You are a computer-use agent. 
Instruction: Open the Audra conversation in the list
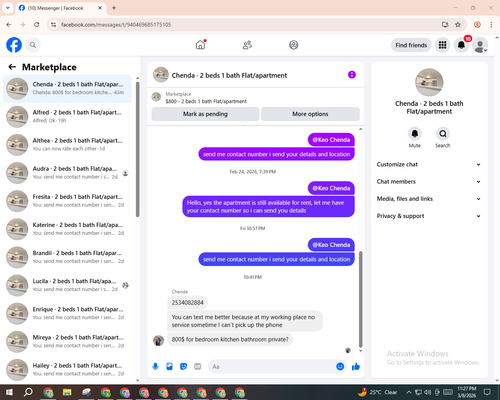68,173
